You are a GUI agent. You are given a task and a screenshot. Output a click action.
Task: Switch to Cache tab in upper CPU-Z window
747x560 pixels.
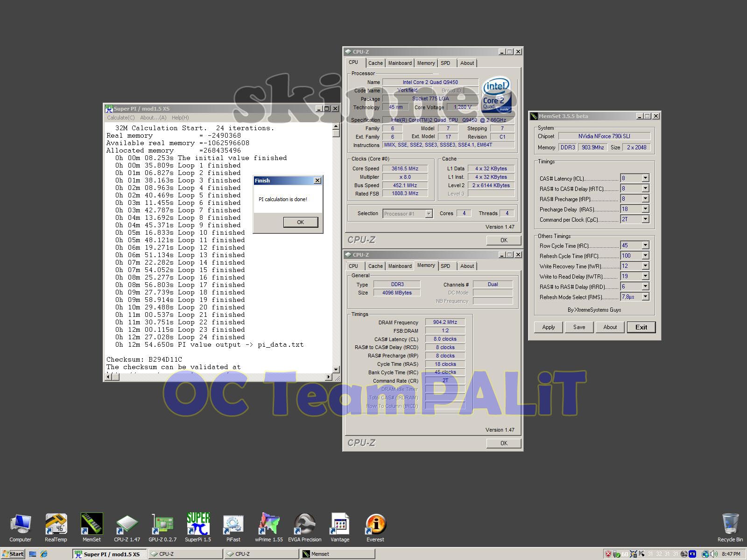click(375, 63)
